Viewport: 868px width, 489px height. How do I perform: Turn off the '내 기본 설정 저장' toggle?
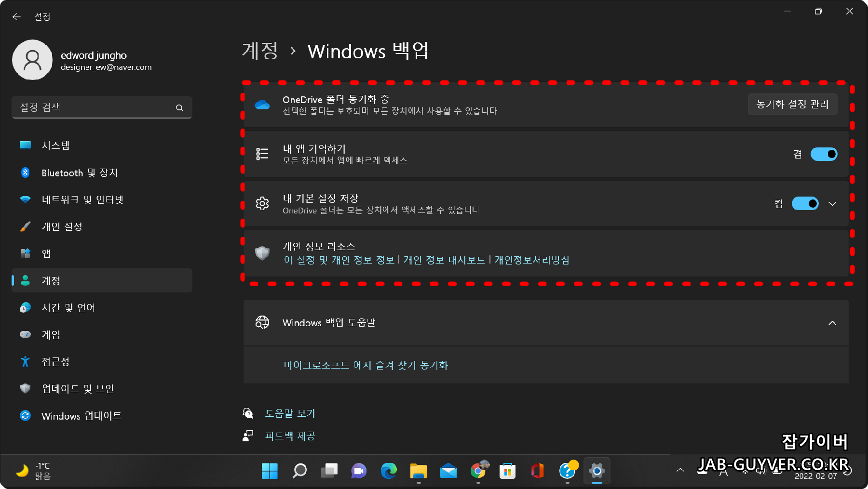coord(805,203)
